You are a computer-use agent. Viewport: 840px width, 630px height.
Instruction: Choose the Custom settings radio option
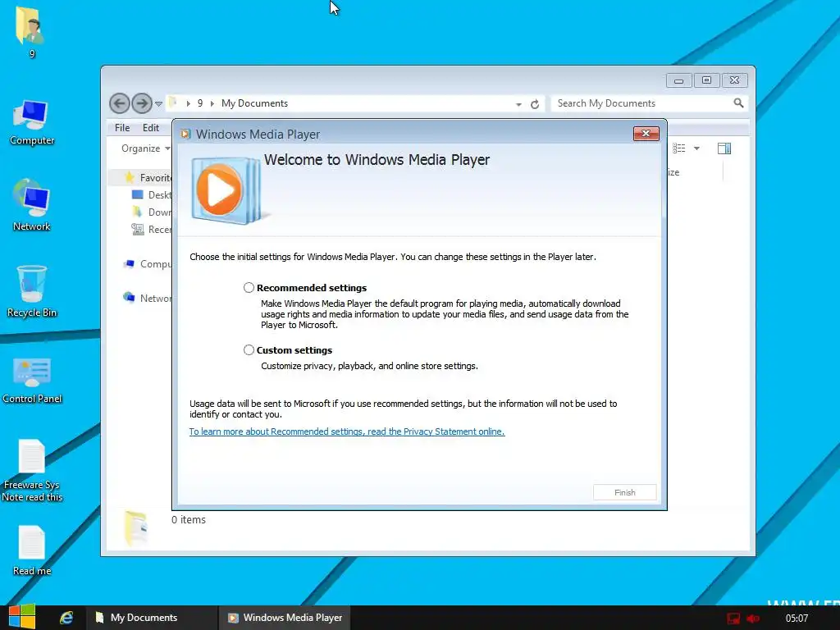pyautogui.click(x=249, y=349)
